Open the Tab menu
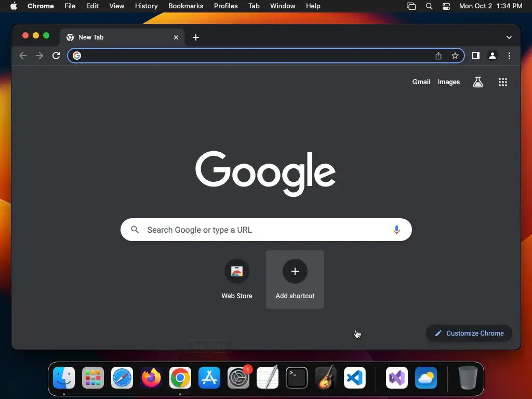The width and height of the screenshot is (532, 399). 254,6
